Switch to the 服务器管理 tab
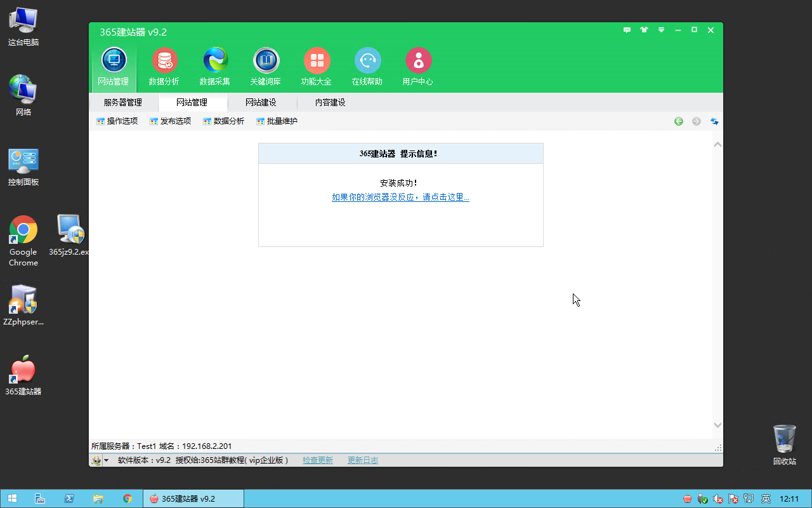 click(x=123, y=102)
